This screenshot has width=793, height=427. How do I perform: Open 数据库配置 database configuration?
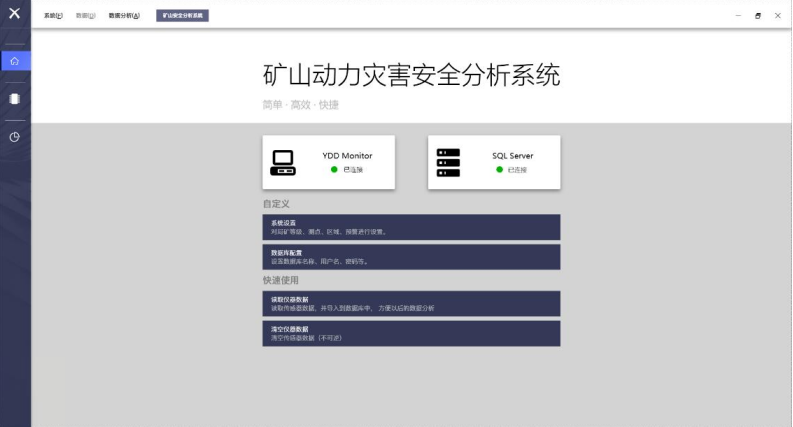point(411,257)
